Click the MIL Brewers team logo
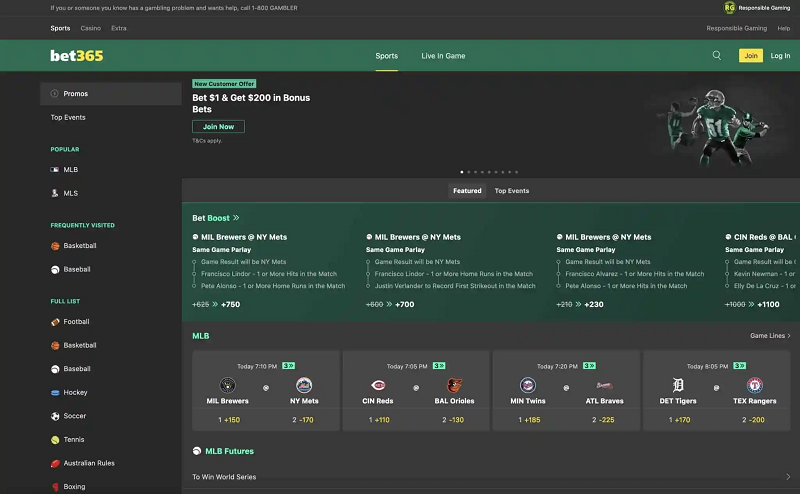This screenshot has width=800, height=494. (228, 385)
